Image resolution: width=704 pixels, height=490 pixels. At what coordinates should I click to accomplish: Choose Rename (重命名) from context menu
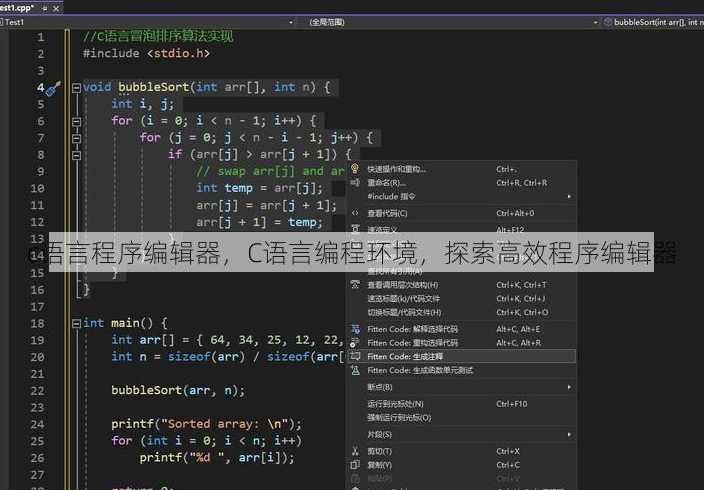(461, 183)
